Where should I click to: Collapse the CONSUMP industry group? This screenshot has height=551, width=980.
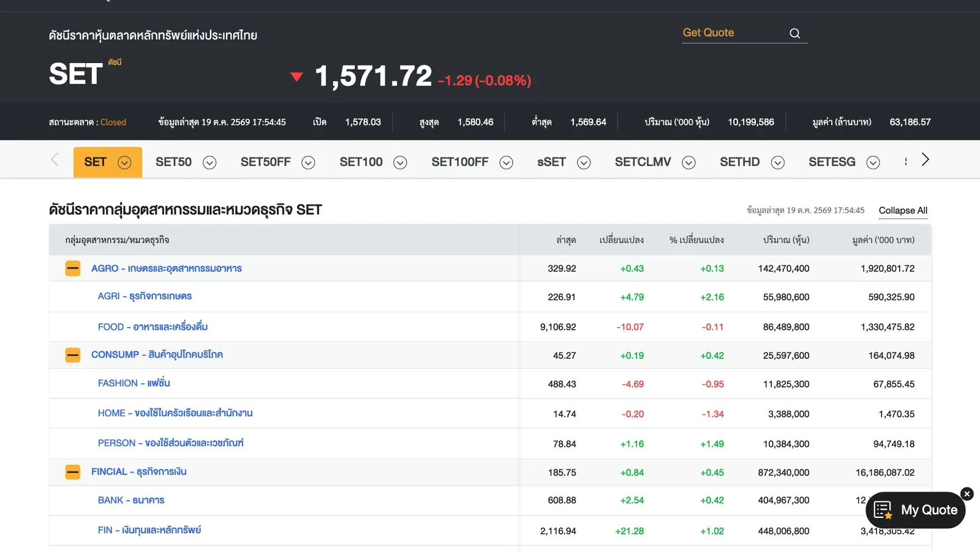tap(73, 355)
